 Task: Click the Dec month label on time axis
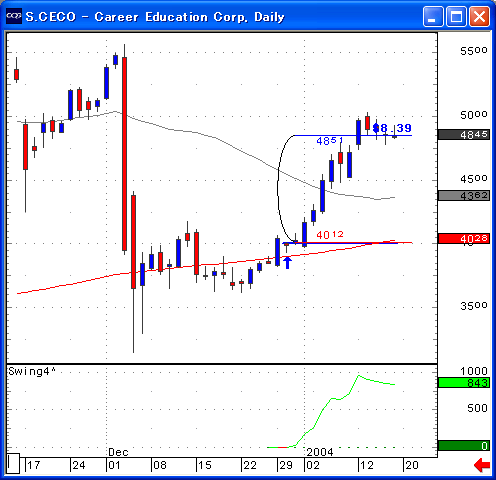point(118,452)
